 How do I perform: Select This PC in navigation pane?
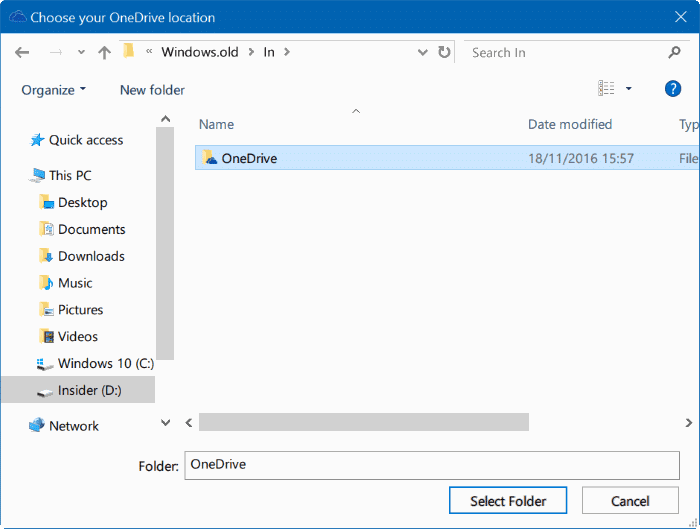(x=70, y=175)
